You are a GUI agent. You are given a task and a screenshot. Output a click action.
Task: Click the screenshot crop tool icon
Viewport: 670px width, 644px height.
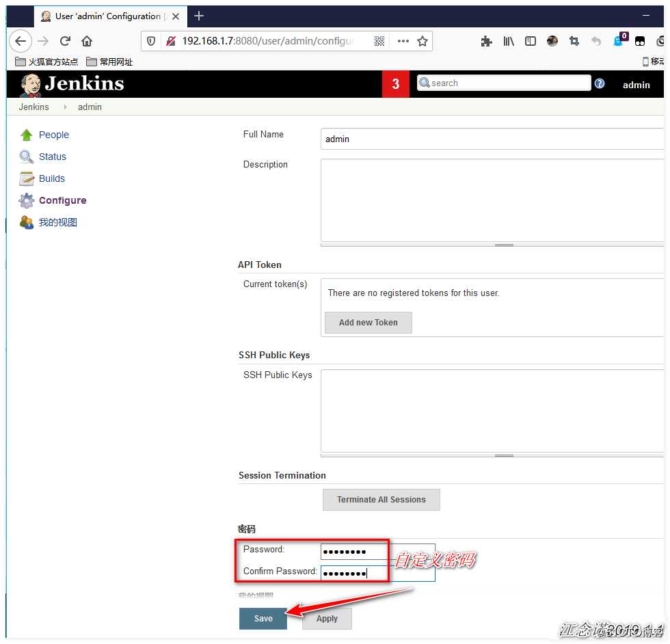tap(574, 41)
